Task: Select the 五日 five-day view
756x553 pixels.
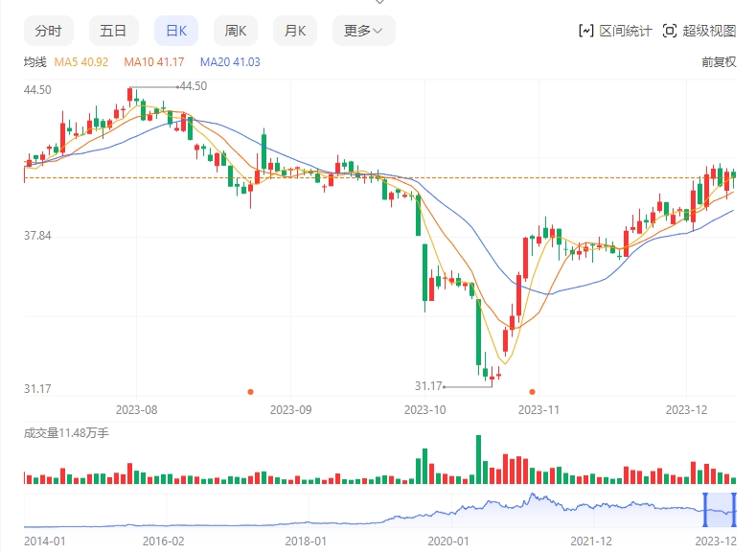Action: 113,31
